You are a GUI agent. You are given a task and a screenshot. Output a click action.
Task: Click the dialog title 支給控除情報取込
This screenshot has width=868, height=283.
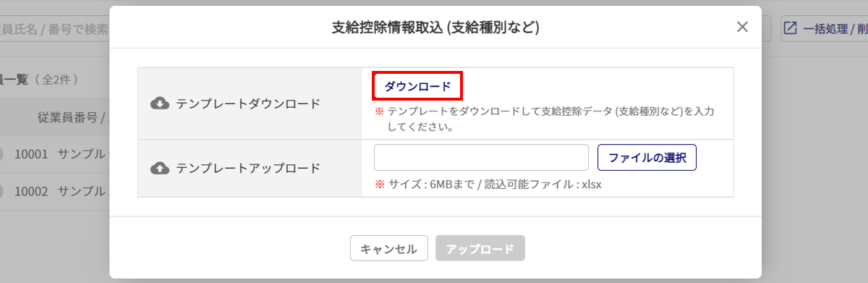pos(435,28)
